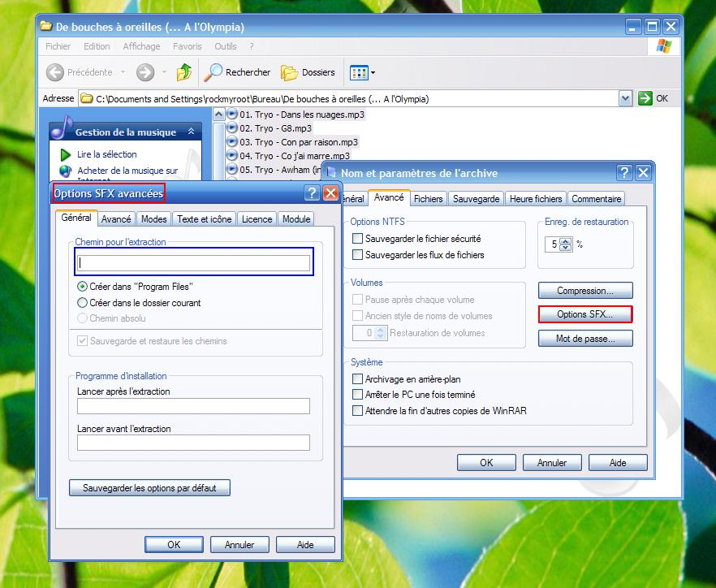The width and height of the screenshot is (716, 588).
Task: Click the green OK go arrow
Action: pos(645,98)
